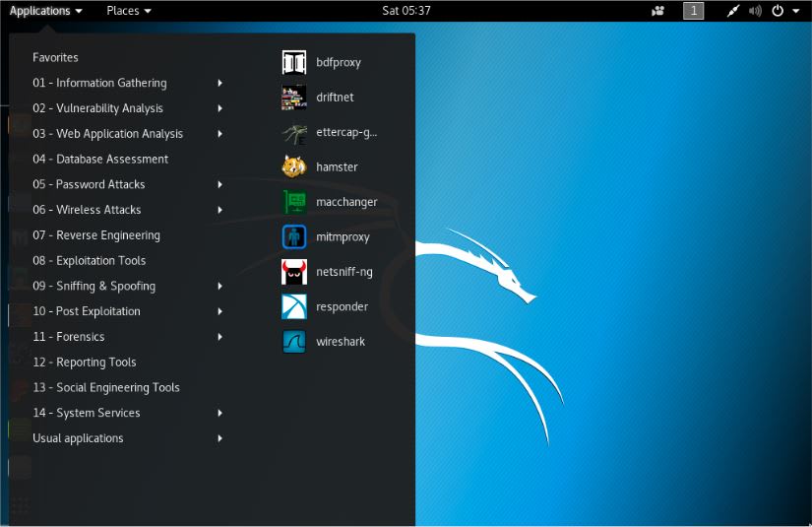Click the macchanger text label
812x527 pixels.
tap(346, 202)
